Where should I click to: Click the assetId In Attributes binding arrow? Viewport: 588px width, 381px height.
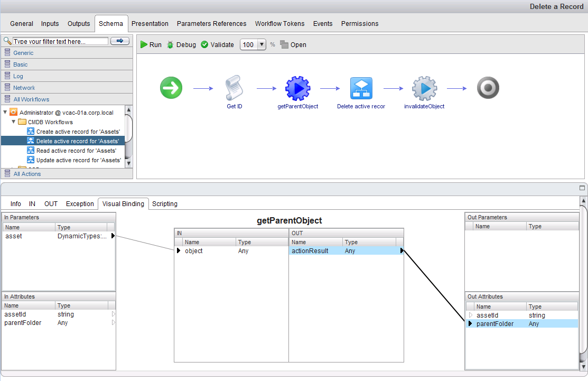(113, 314)
